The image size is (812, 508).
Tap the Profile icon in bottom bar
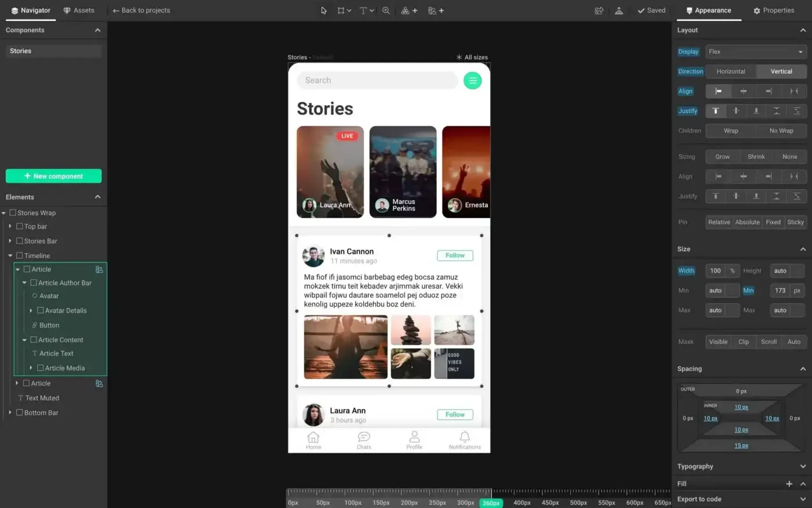point(414,437)
